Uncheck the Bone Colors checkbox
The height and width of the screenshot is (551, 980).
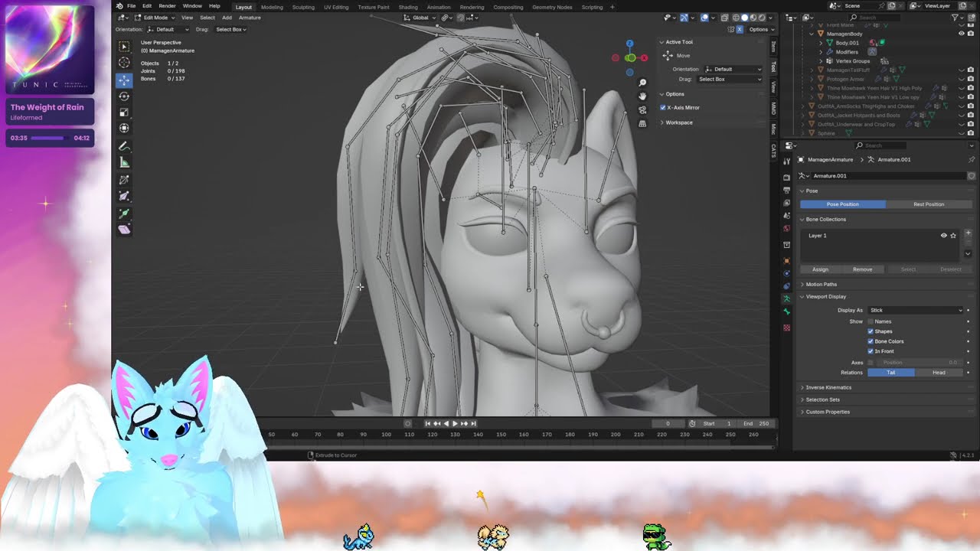[871, 341]
